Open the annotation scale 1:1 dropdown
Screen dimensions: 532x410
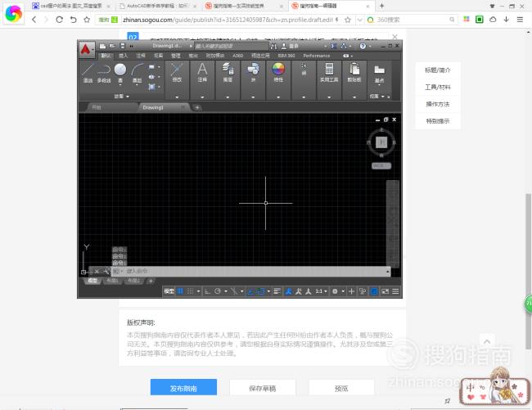tap(322, 291)
